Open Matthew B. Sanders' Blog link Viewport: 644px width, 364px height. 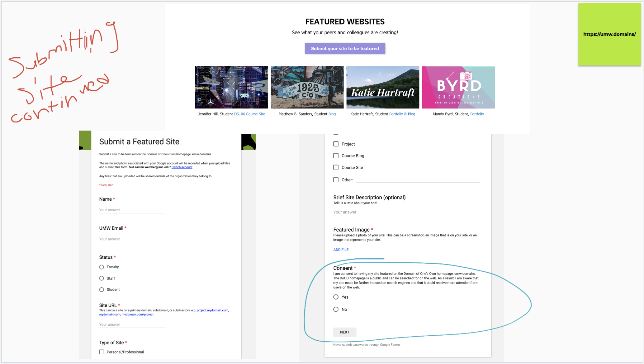click(332, 114)
